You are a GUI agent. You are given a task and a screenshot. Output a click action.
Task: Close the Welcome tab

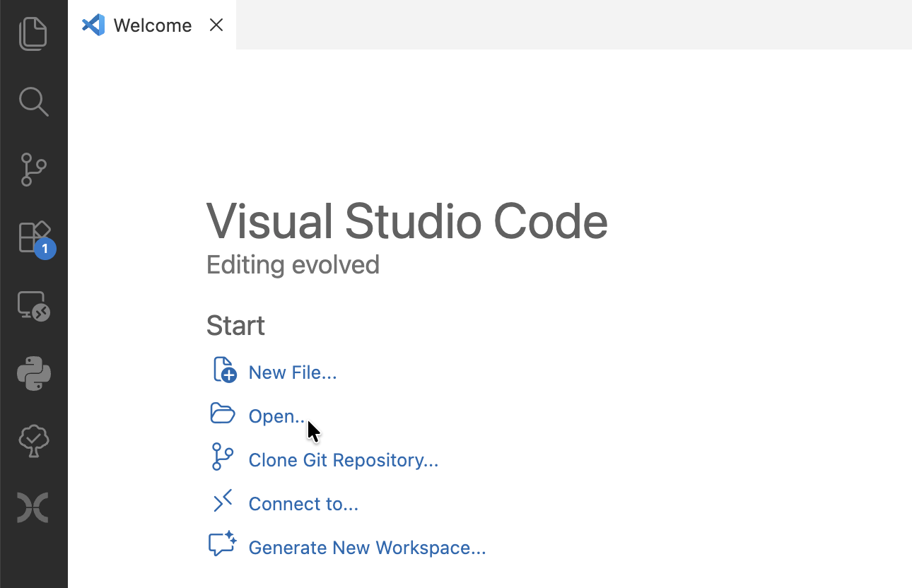pos(216,25)
